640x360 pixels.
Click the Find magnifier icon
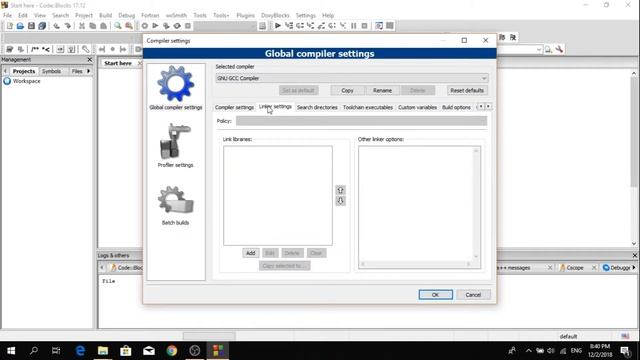pyautogui.click(x=118, y=26)
